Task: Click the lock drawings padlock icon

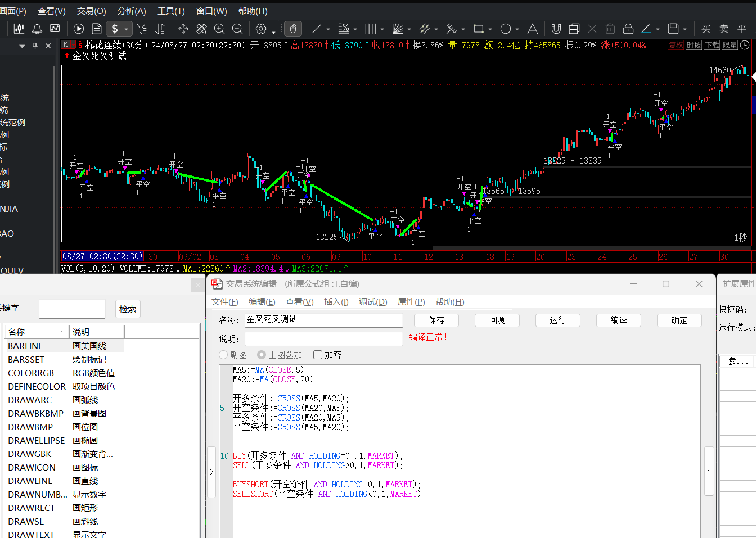Action: 628,29
